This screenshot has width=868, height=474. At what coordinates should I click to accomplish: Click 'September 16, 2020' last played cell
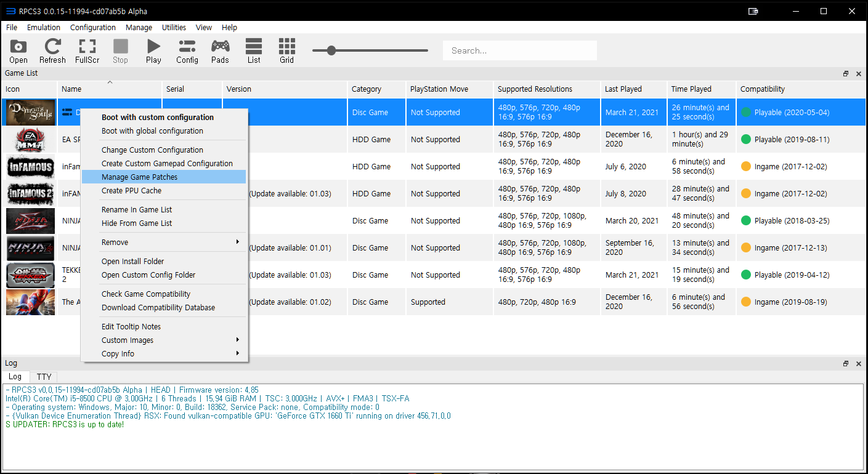click(633, 247)
